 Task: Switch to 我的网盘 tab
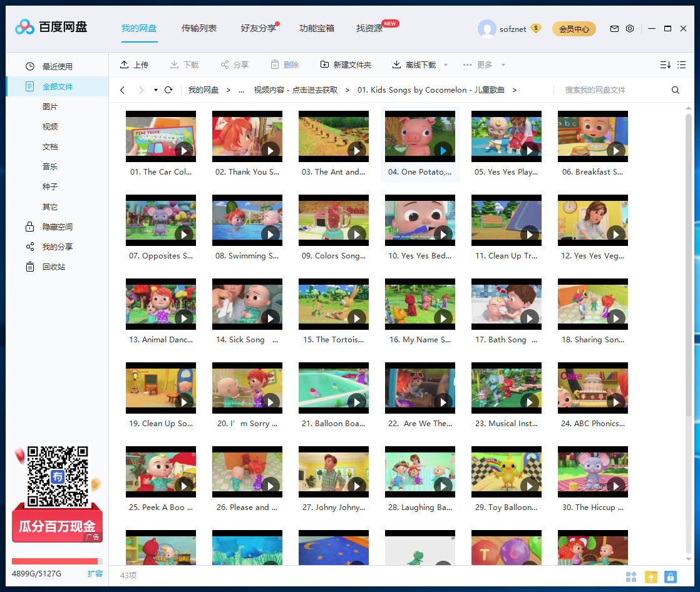[139, 29]
